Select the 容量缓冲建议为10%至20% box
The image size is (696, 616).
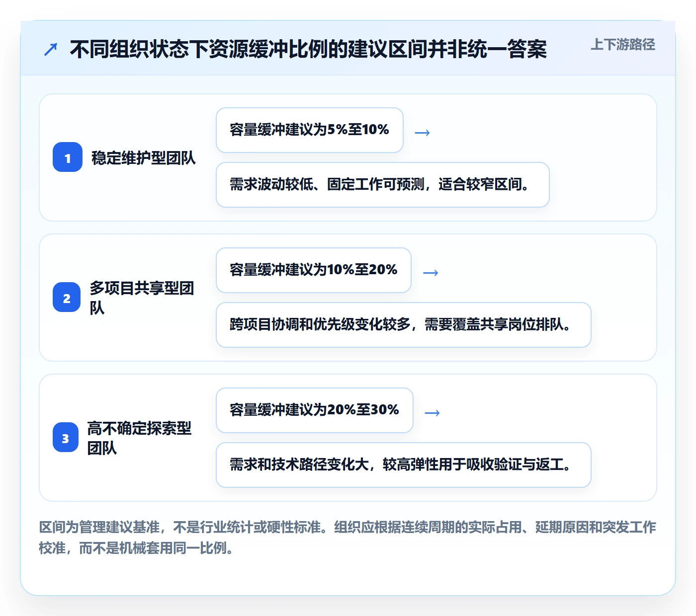click(x=314, y=270)
